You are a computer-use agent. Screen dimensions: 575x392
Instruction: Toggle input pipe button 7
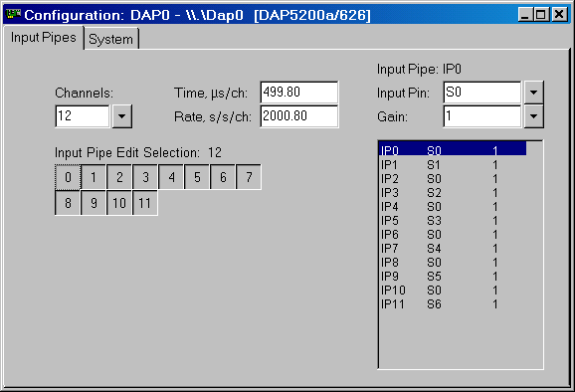249,177
